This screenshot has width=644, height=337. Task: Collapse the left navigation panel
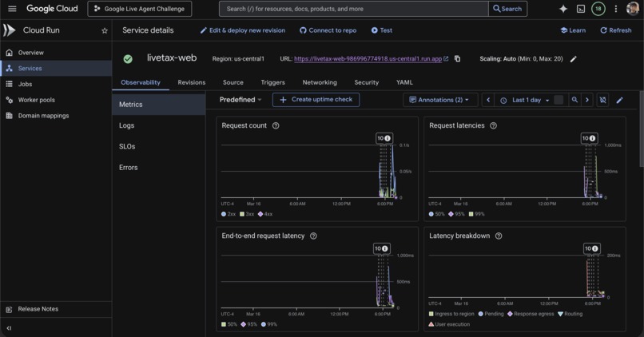coord(9,328)
